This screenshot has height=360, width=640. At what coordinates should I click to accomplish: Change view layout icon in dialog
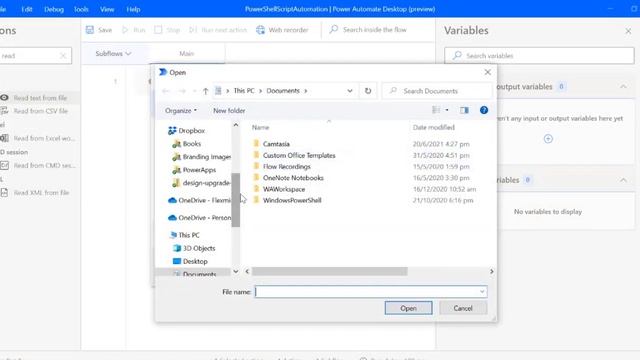pos(436,110)
